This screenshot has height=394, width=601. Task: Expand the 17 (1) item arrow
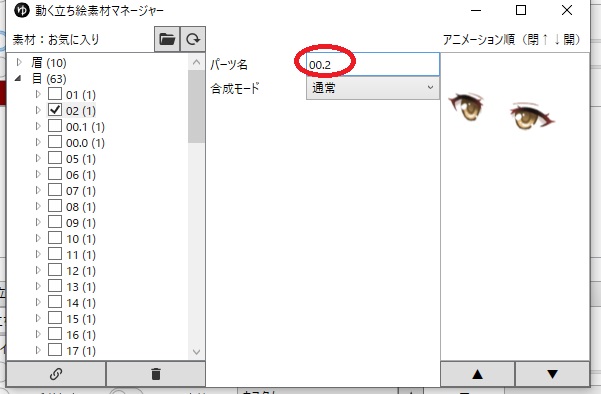tap(38, 350)
